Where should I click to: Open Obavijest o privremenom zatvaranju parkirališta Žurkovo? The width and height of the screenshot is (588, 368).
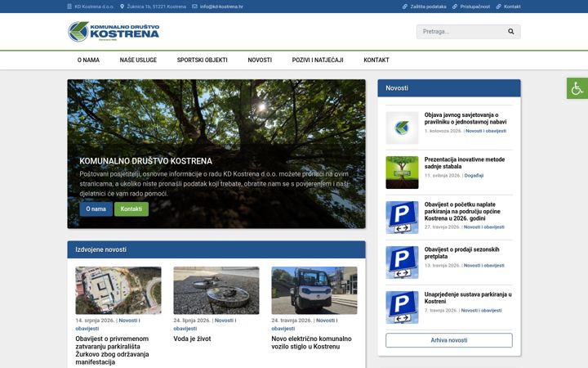click(112, 350)
